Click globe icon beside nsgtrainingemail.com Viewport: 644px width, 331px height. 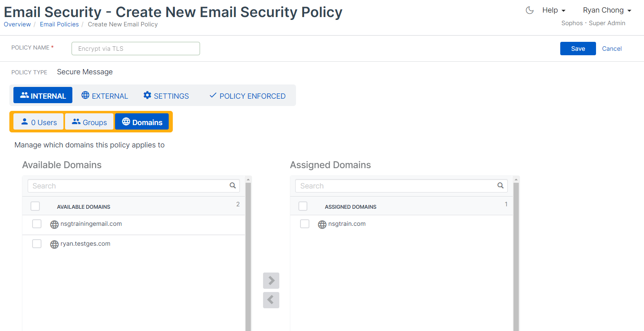[x=54, y=225]
